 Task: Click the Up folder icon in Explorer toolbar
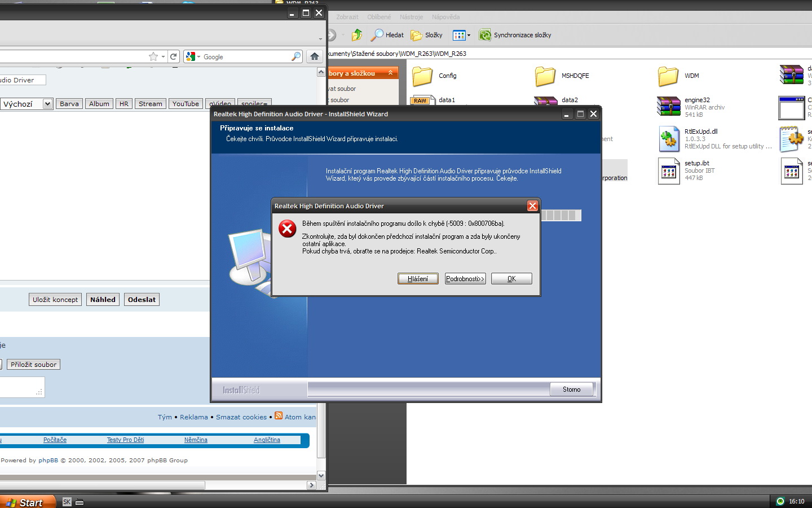(x=357, y=35)
